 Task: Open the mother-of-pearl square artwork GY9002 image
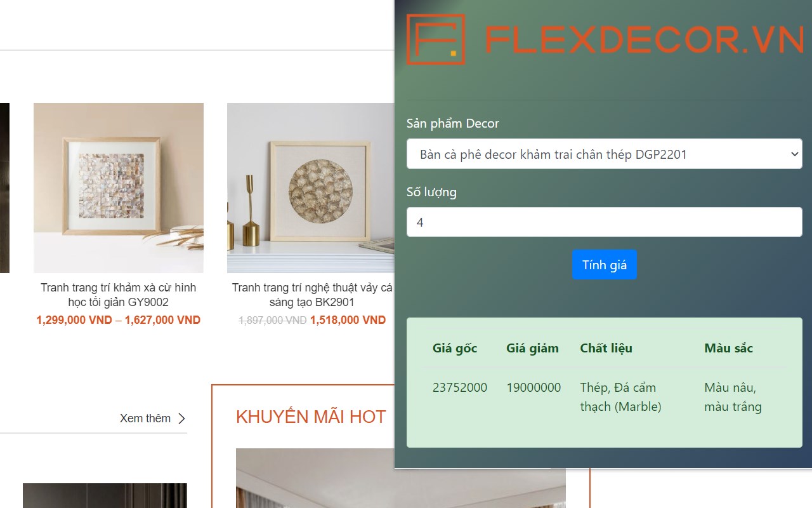coord(119,188)
